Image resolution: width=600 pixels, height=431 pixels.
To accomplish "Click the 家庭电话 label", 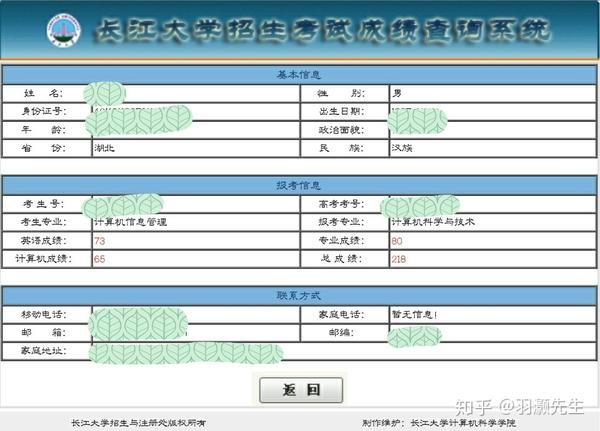I will click(341, 315).
